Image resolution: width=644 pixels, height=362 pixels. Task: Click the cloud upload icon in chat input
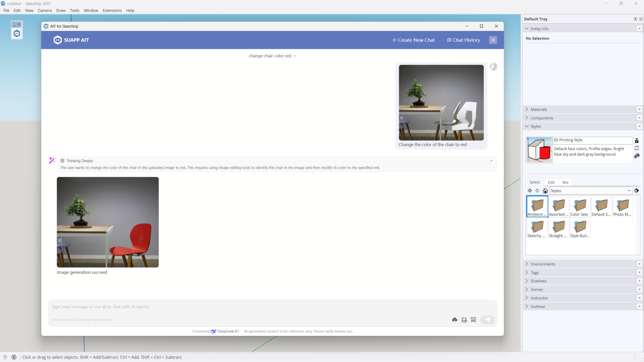click(x=455, y=320)
